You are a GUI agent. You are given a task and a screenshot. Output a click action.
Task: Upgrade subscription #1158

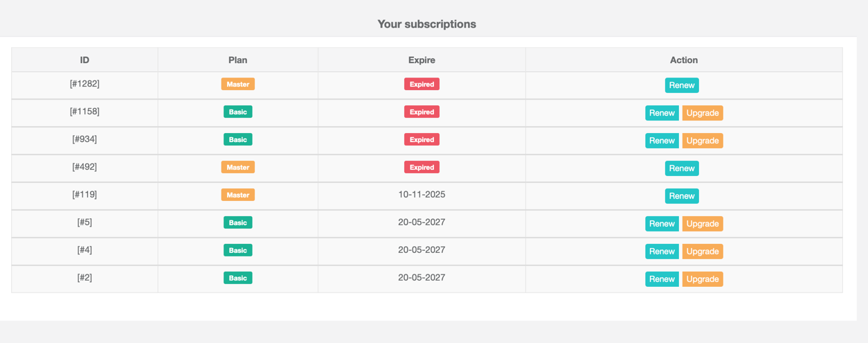tap(703, 113)
